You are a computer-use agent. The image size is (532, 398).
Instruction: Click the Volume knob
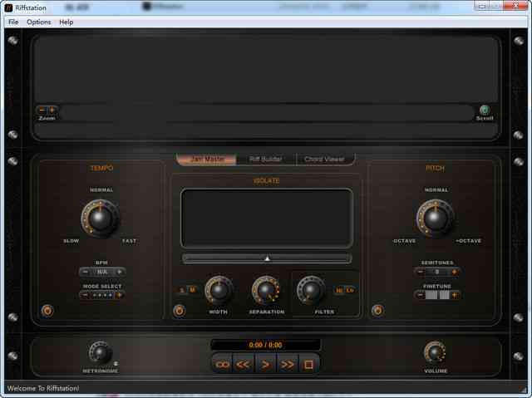click(x=434, y=352)
